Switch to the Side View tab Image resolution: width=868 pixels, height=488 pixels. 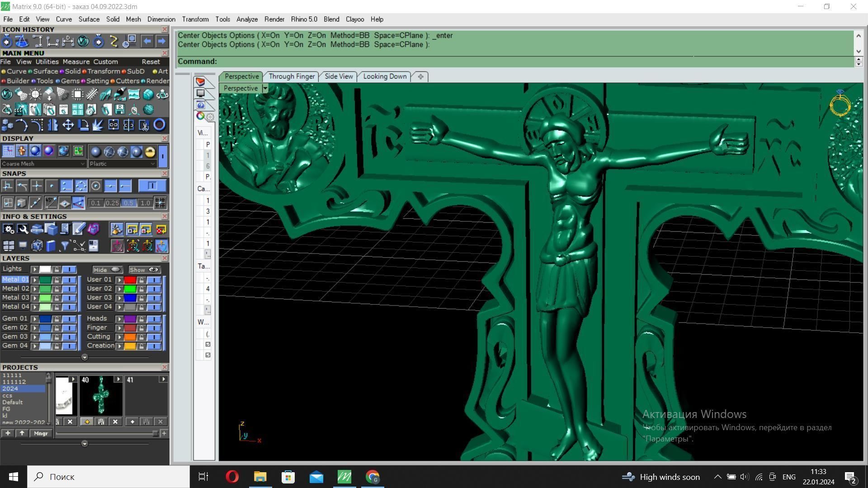click(339, 76)
